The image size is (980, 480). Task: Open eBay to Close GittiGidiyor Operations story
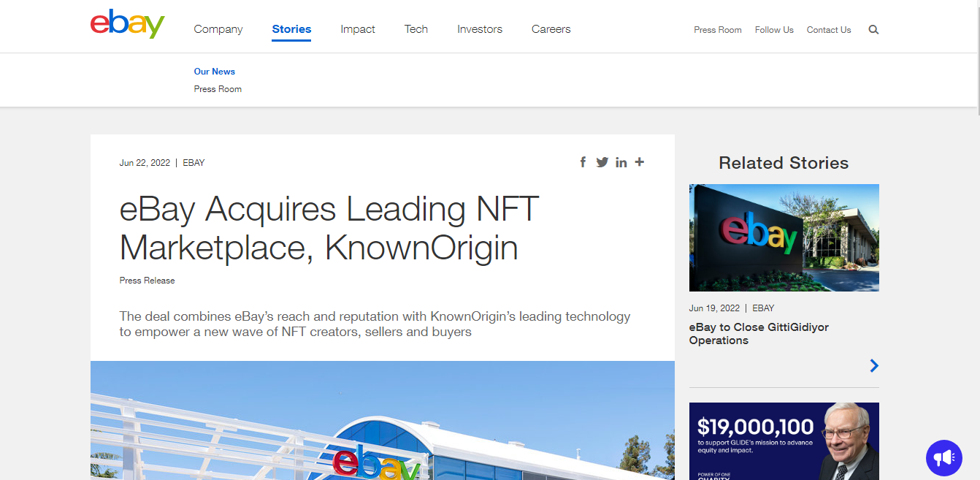click(759, 334)
